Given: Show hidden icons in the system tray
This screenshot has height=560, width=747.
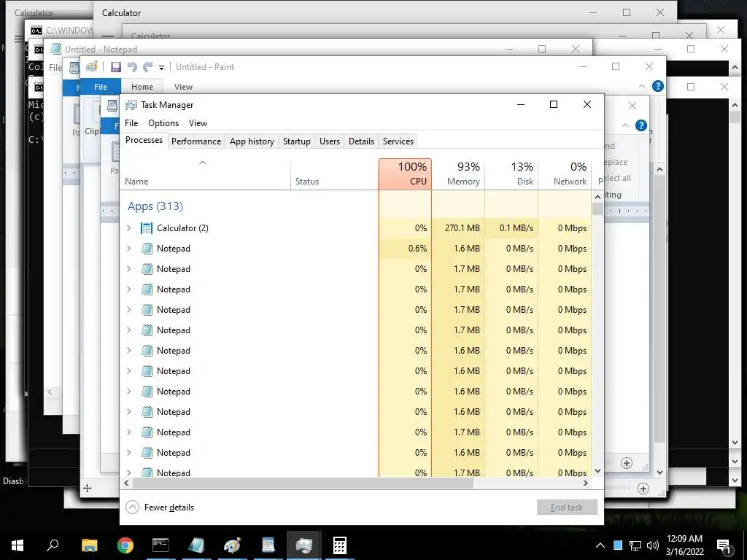Looking at the screenshot, I should pyautogui.click(x=600, y=545).
